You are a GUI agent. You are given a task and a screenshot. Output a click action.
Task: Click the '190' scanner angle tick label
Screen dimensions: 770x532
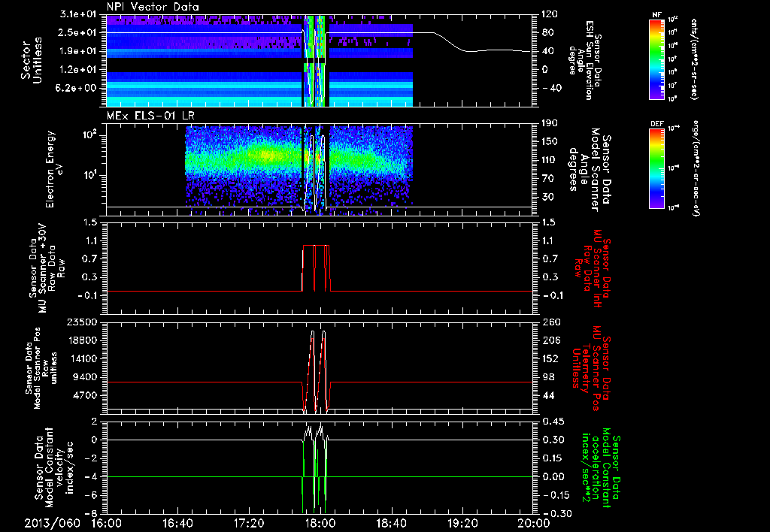click(x=550, y=123)
